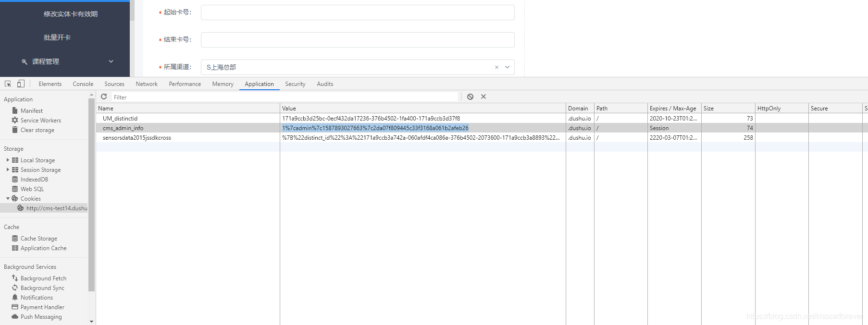Sort cookies by the Size column
This screenshot has width=868, height=325.
pyautogui.click(x=728, y=108)
